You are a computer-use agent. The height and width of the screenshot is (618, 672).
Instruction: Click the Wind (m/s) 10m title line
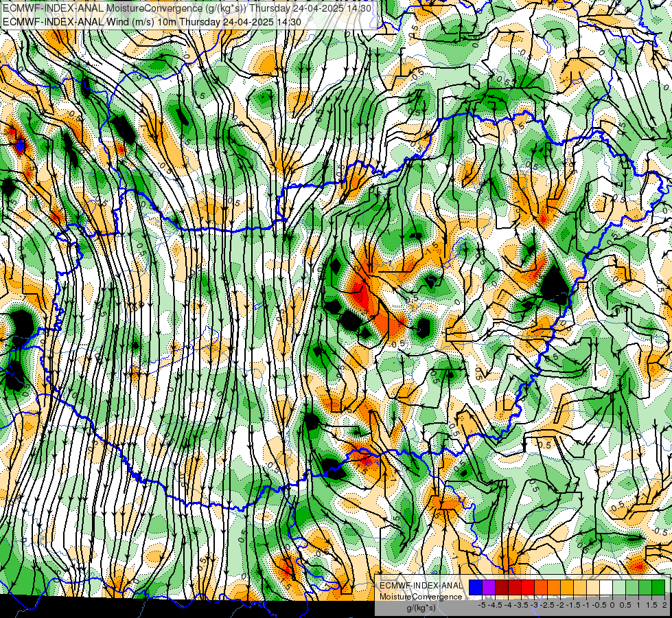(152, 22)
